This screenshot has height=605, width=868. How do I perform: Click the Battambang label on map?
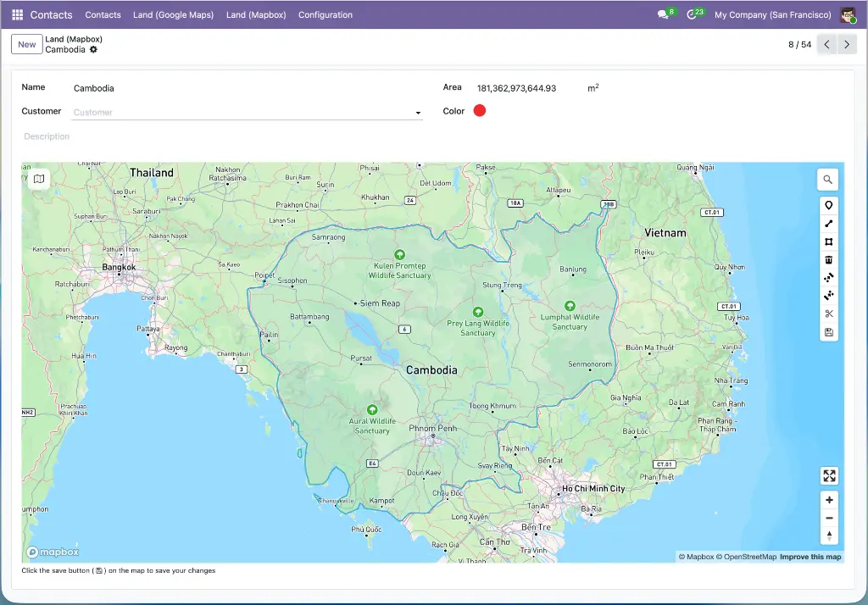309,317
